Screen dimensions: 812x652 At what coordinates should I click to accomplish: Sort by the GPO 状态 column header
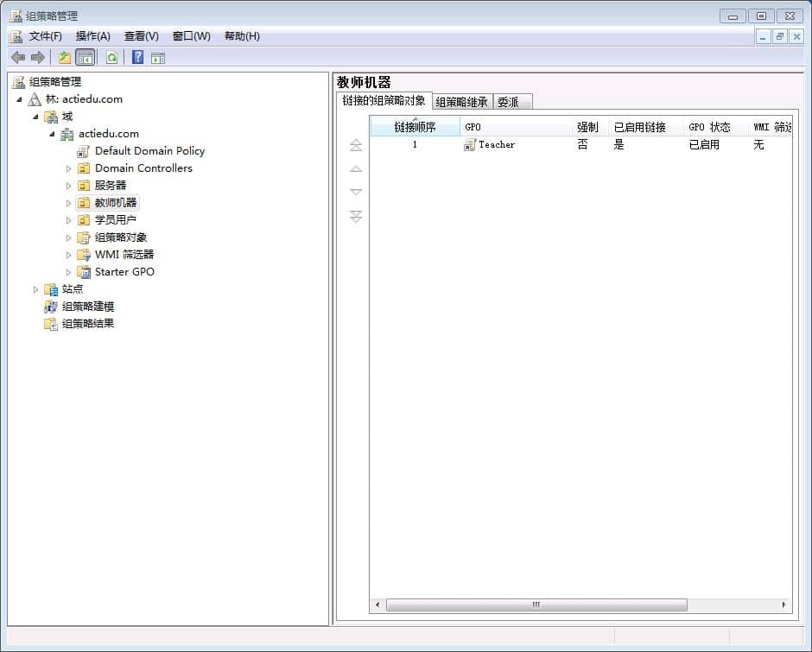pos(715,127)
